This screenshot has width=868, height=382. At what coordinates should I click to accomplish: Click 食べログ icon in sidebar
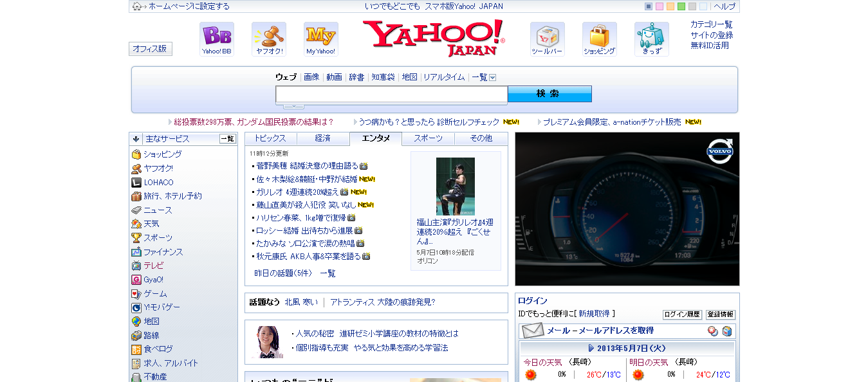(136, 350)
